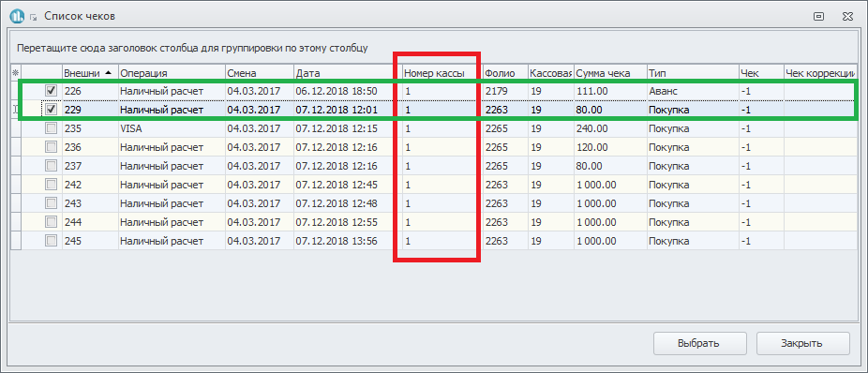Screen dimensions: 868x373
Task: Click the row indicator for receipt 229
Action: (x=16, y=110)
